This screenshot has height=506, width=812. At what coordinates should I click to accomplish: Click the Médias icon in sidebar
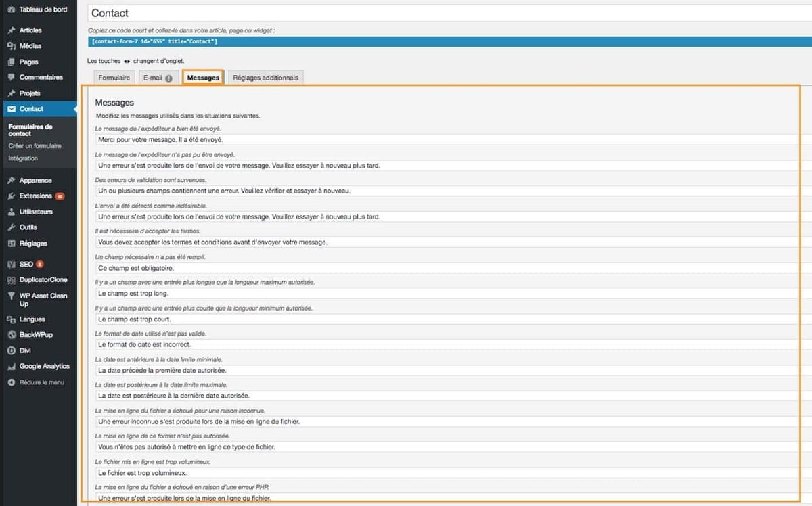coord(11,46)
